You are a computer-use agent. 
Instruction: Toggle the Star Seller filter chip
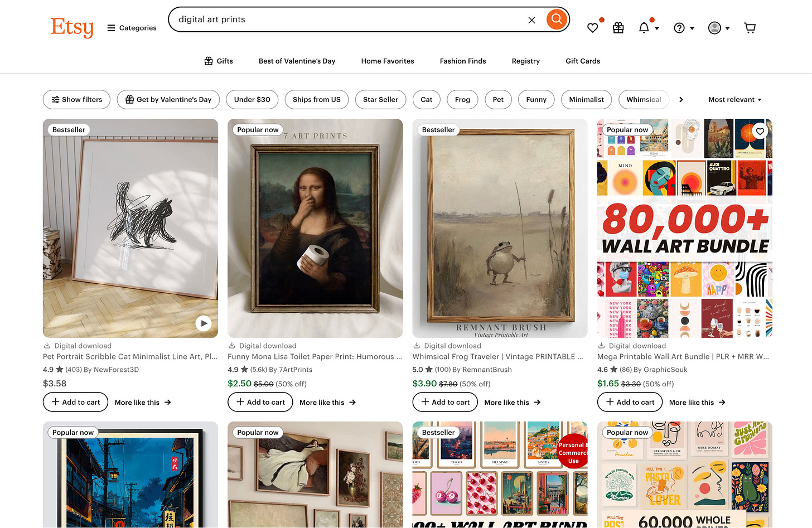(x=380, y=100)
